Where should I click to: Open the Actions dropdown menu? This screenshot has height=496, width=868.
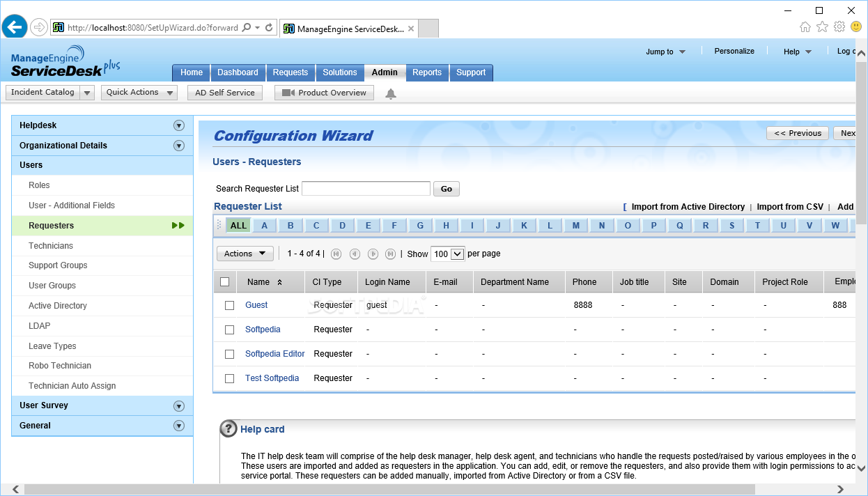tap(245, 254)
